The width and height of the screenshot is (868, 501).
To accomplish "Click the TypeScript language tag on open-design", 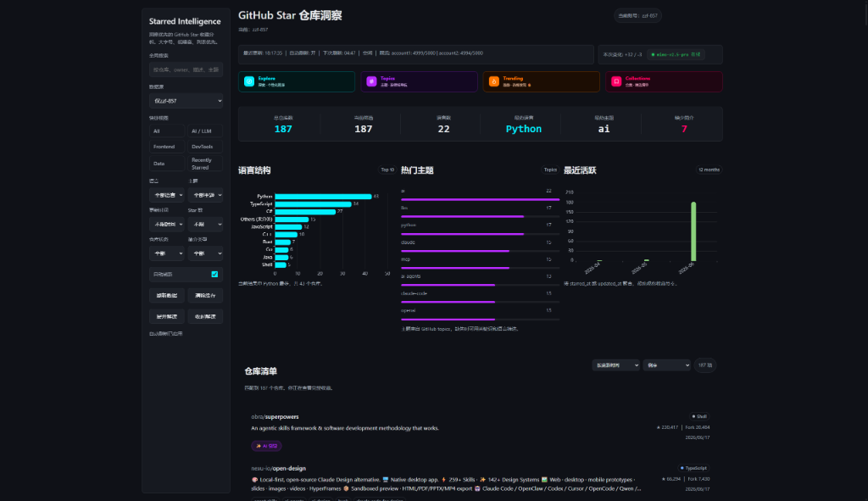I will click(x=693, y=468).
